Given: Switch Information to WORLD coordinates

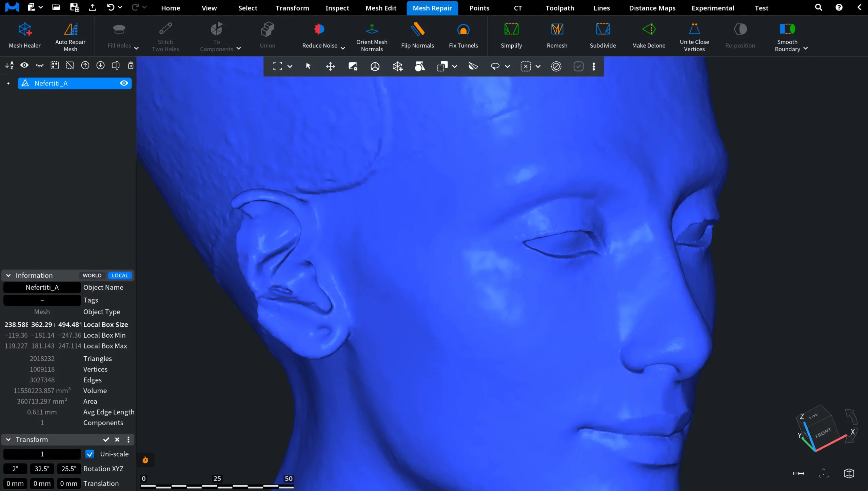Looking at the screenshot, I should click(92, 276).
